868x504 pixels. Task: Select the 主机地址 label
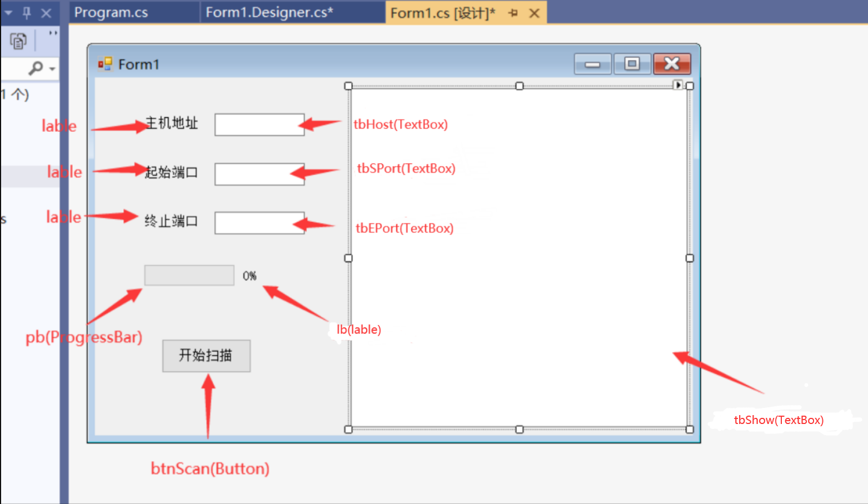point(171,123)
